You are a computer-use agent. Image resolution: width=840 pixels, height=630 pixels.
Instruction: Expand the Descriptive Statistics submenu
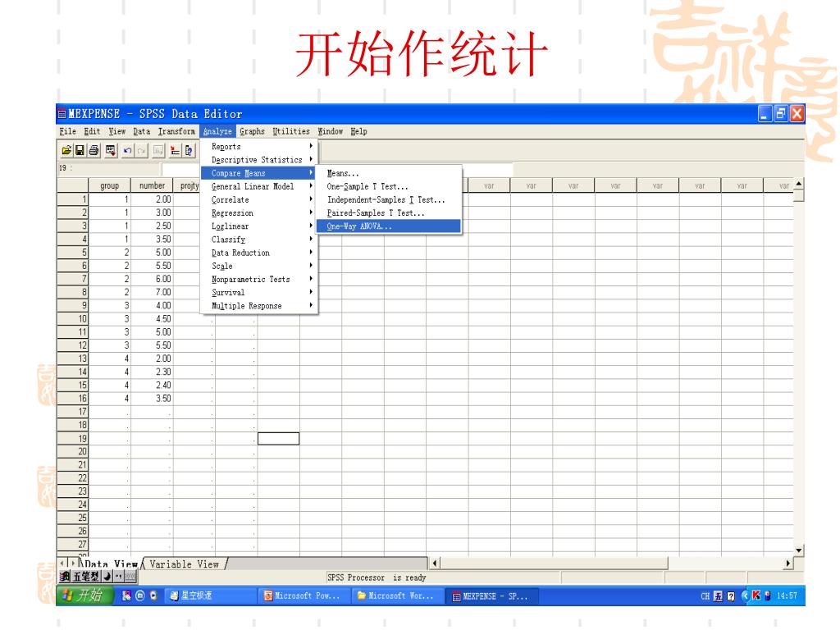tap(259, 160)
